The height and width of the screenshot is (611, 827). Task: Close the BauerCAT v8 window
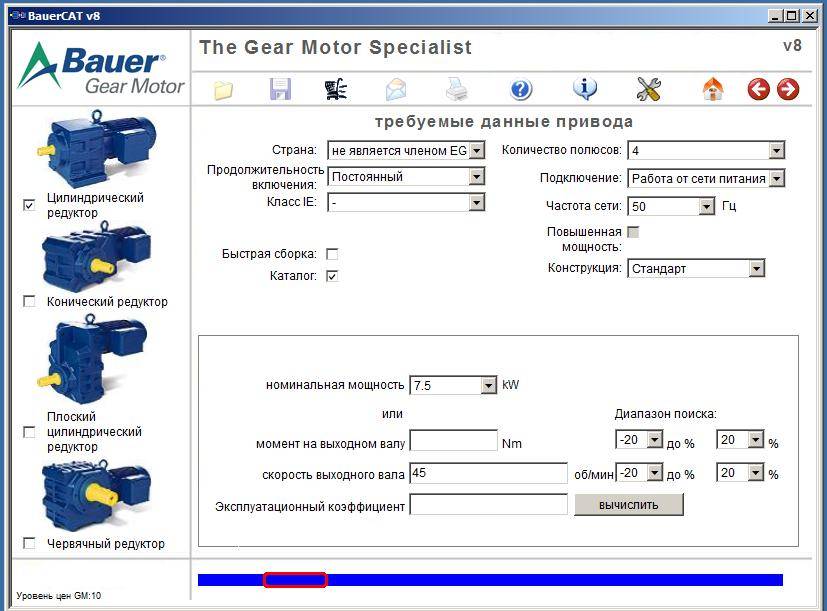click(810, 16)
